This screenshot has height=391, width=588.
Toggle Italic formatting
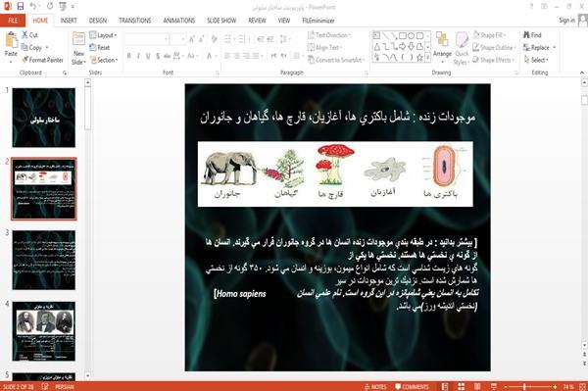coord(138,56)
